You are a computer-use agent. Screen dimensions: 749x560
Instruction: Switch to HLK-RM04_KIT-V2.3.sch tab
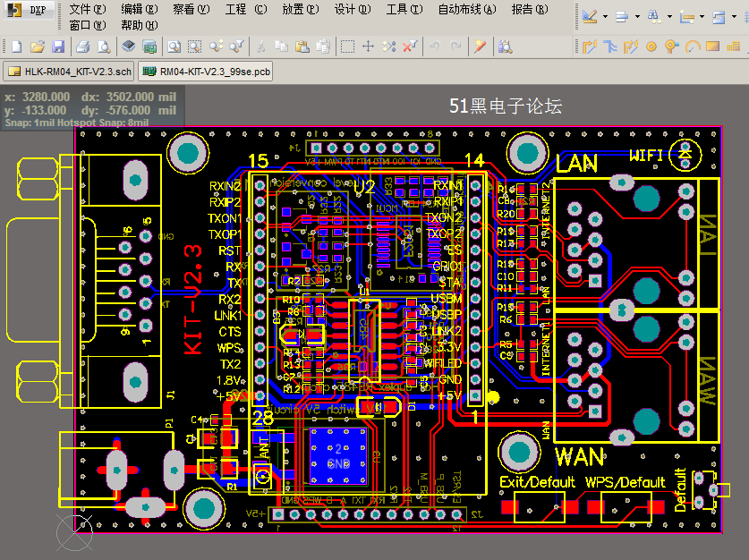point(70,72)
